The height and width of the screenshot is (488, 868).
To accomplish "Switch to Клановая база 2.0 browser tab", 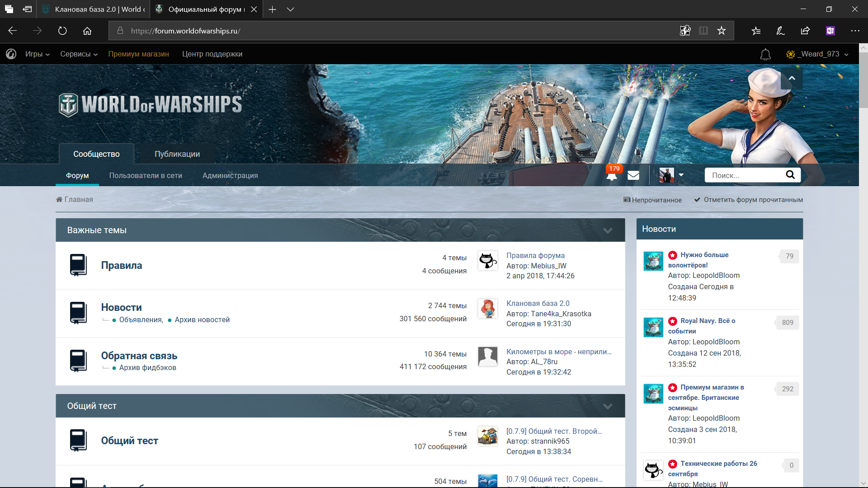I will pos(93,9).
